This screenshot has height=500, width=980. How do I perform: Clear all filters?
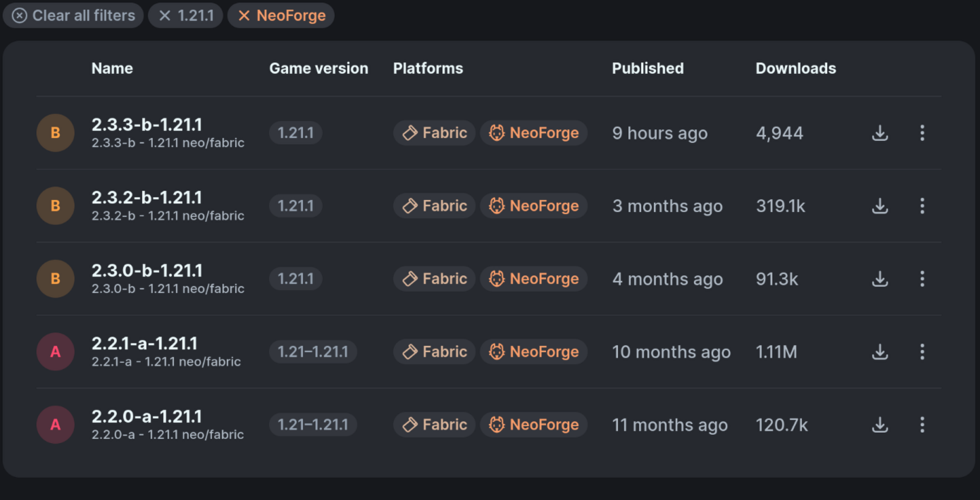click(x=73, y=15)
